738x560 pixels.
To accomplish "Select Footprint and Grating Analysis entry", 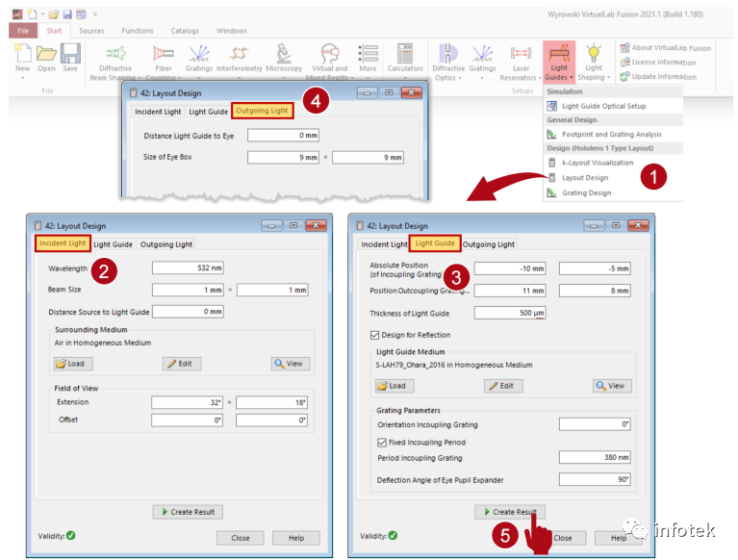I will 613,135.
